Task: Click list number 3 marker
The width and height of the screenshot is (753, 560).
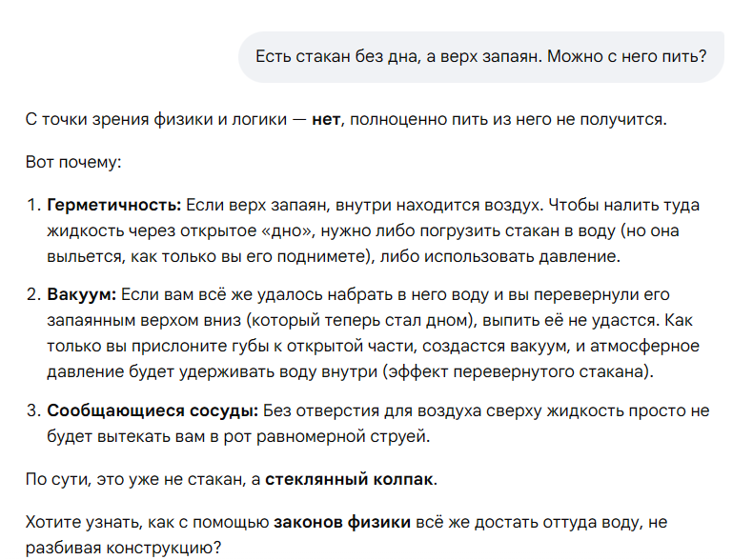Action: click(x=32, y=411)
